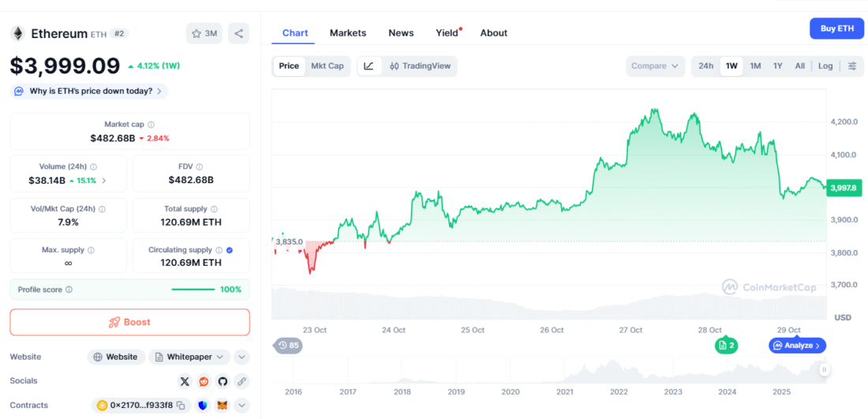This screenshot has height=419, width=868.
Task: Expand the Whitepaper dropdown
Action: (189, 357)
